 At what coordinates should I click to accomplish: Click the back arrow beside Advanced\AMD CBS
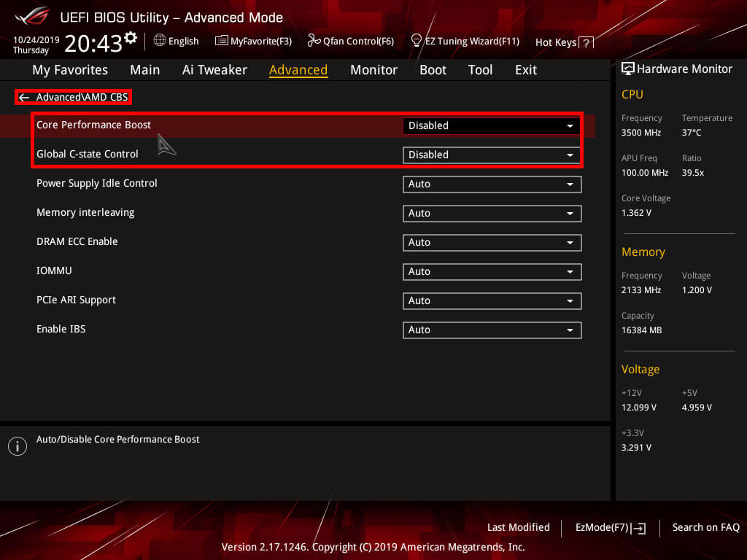click(x=24, y=98)
